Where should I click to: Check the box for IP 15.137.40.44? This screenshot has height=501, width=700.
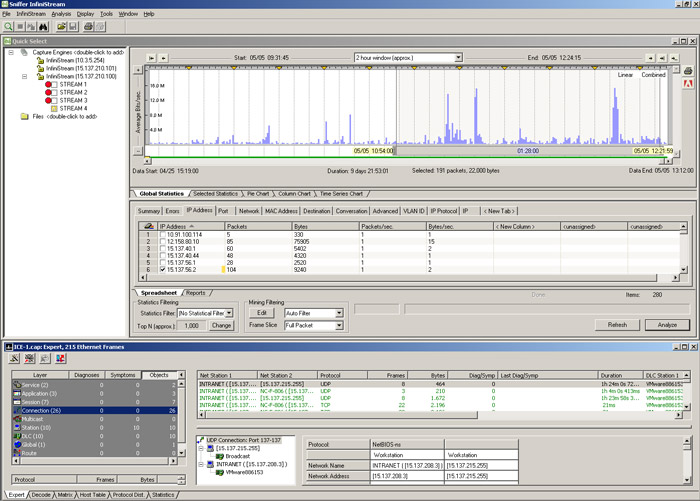pyautogui.click(x=162, y=255)
